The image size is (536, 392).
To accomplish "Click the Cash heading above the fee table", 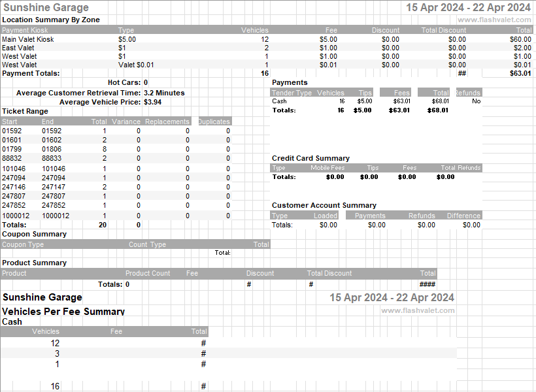I will [12, 321].
